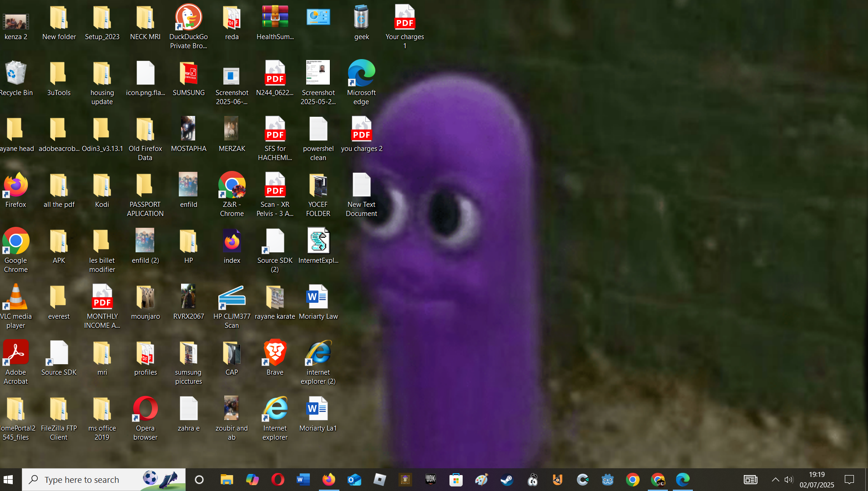Image resolution: width=868 pixels, height=491 pixels.
Task: Open the MOSTAPHA image thumbnail
Action: 188,135
